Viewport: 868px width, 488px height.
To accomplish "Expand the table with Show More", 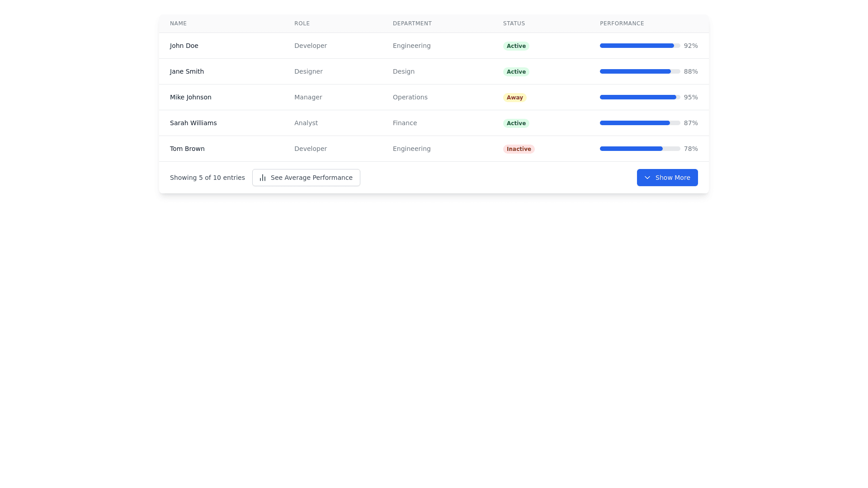I will (667, 178).
